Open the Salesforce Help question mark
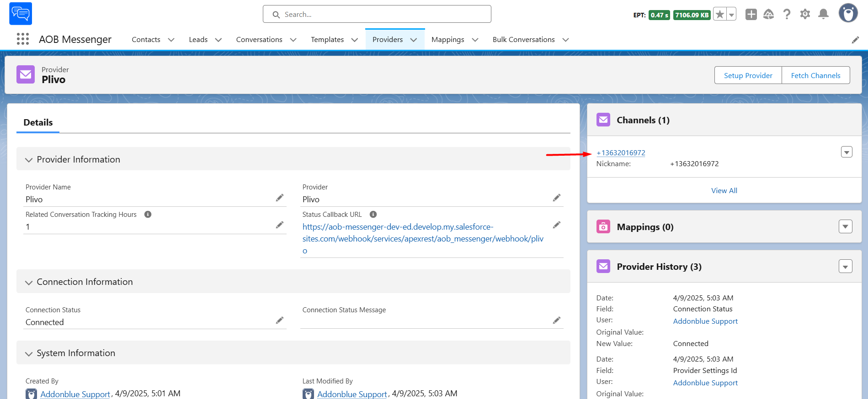 (787, 14)
